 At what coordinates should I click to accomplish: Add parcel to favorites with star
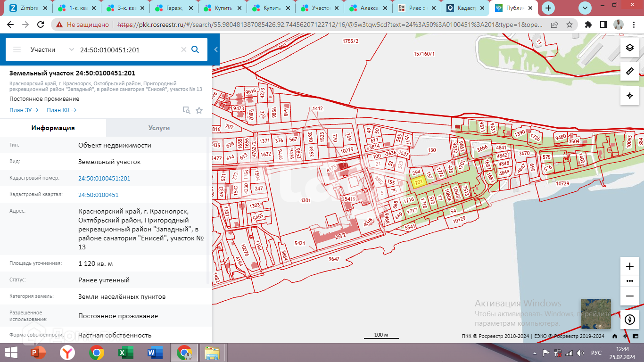click(199, 110)
